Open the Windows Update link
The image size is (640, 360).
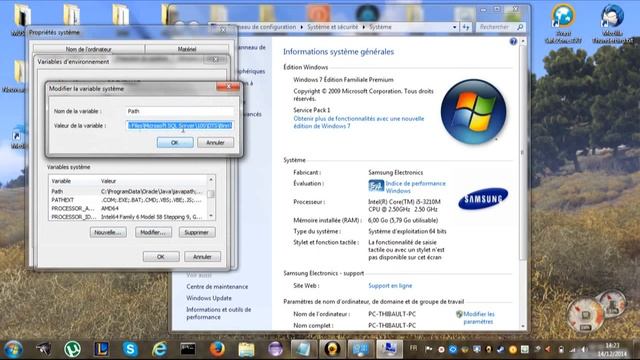[209, 298]
